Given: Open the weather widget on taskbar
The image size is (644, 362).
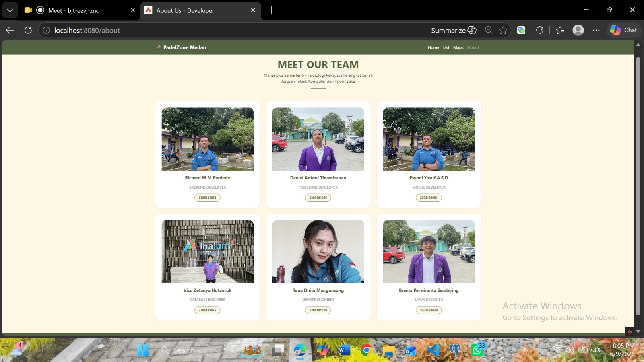Looking at the screenshot, I should coord(17,349).
